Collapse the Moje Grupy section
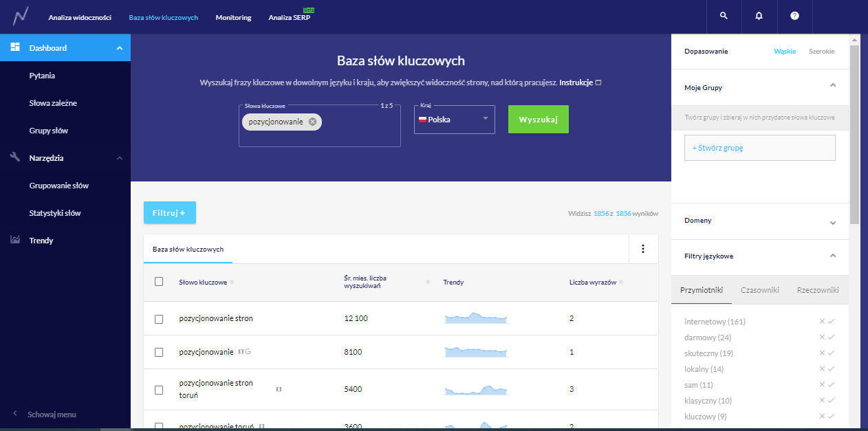The width and height of the screenshot is (868, 431). pos(832,85)
